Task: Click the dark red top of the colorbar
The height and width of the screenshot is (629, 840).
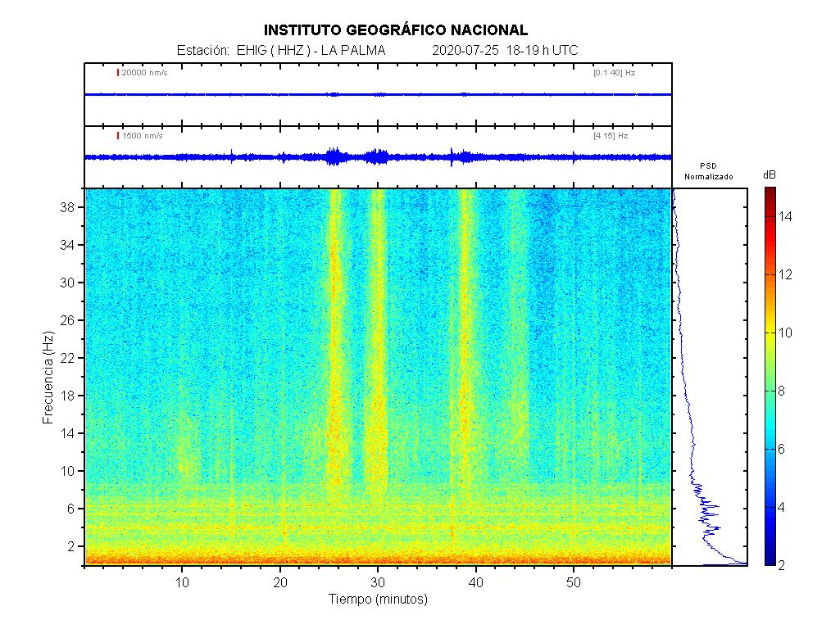Action: click(x=770, y=194)
